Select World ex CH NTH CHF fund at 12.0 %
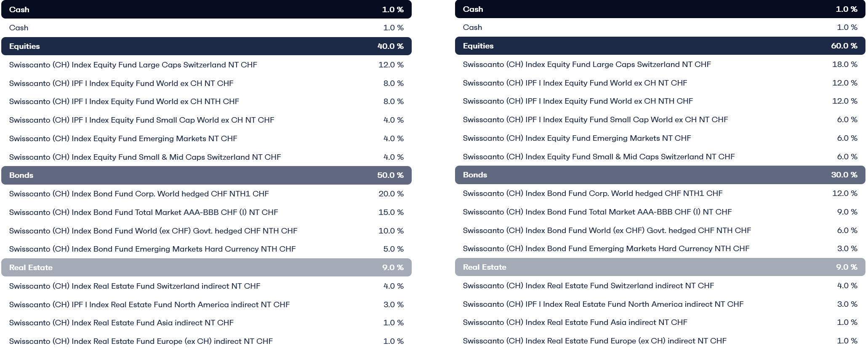Image resolution: width=868 pixels, height=354 pixels. (578, 101)
